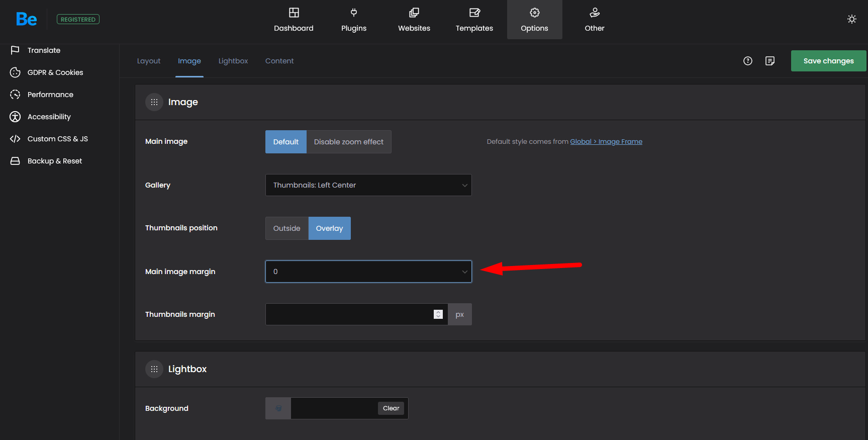Open the Main image margin dropdown

pos(368,272)
